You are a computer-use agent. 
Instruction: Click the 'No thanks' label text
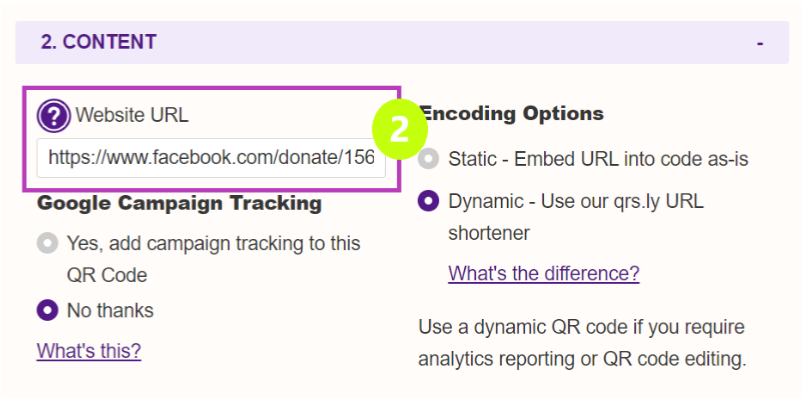[x=110, y=310]
